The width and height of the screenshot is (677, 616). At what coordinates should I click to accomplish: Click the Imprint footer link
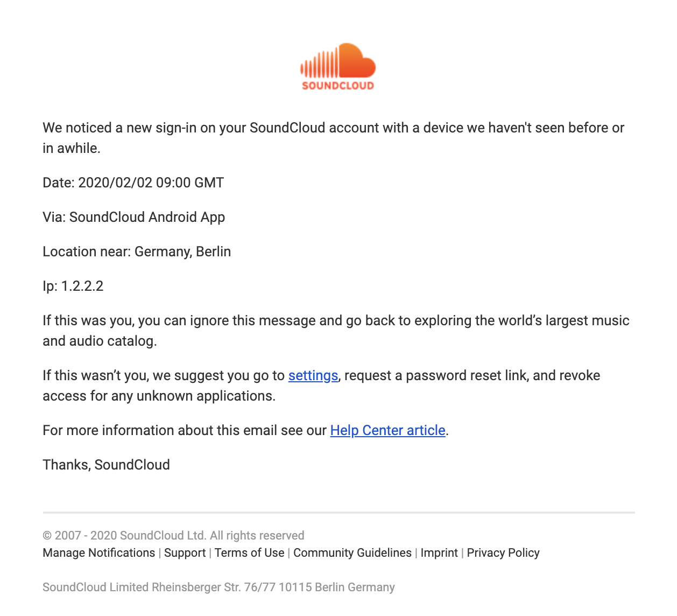[x=439, y=553]
